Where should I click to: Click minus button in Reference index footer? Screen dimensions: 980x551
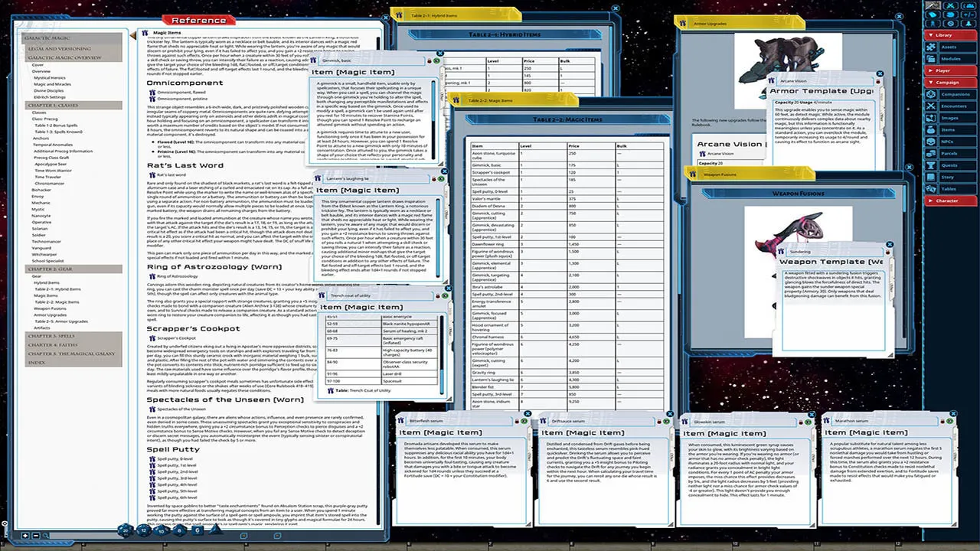(36, 536)
